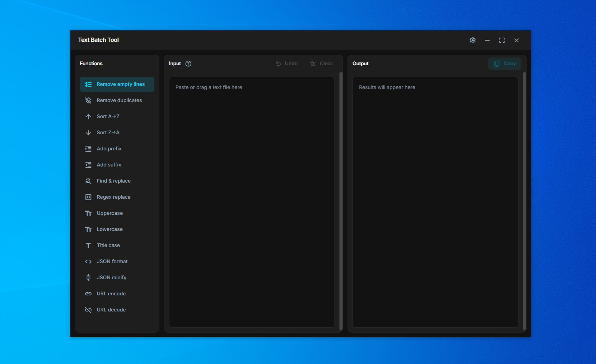Click the URL encode link icon
Viewport: 596px width, 364px height.
pos(88,294)
